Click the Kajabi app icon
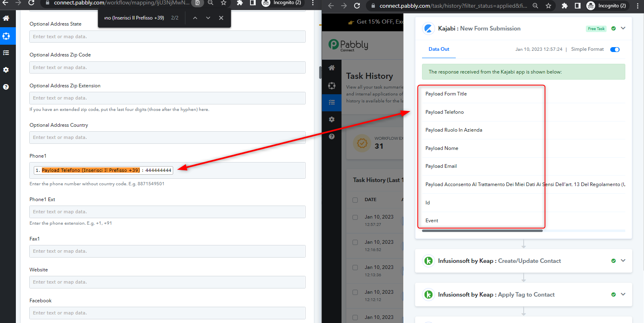The image size is (644, 323). pyautogui.click(x=428, y=28)
